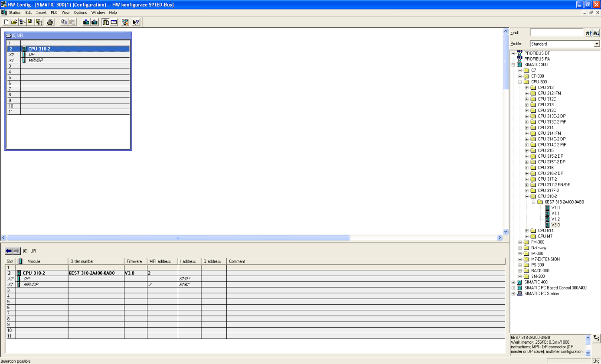Open the PLC menu
Viewport: 601px width, 364px height.
pos(54,13)
